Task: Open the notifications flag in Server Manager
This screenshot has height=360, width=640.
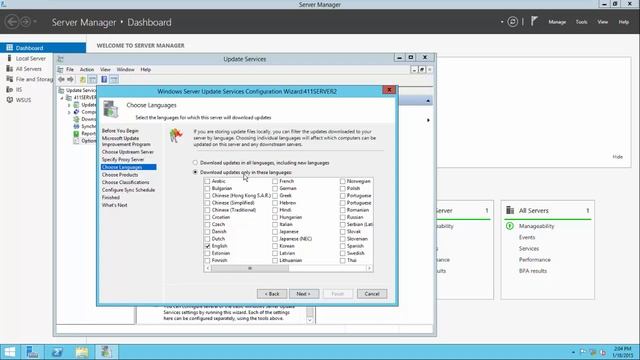Action: [534, 21]
